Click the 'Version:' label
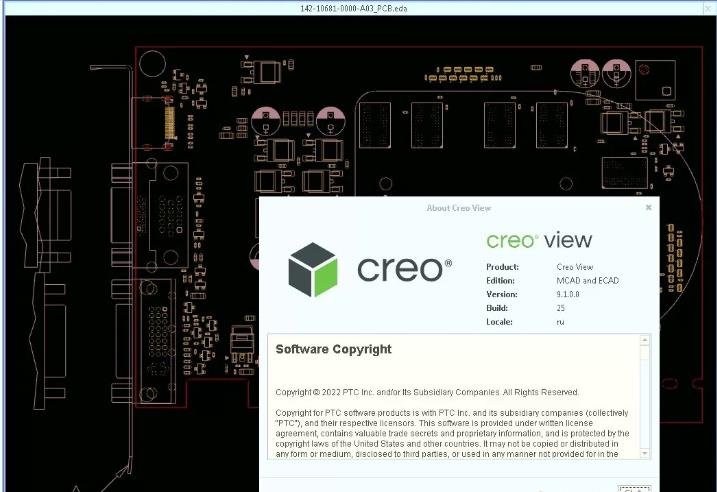717x492 pixels. (x=502, y=294)
